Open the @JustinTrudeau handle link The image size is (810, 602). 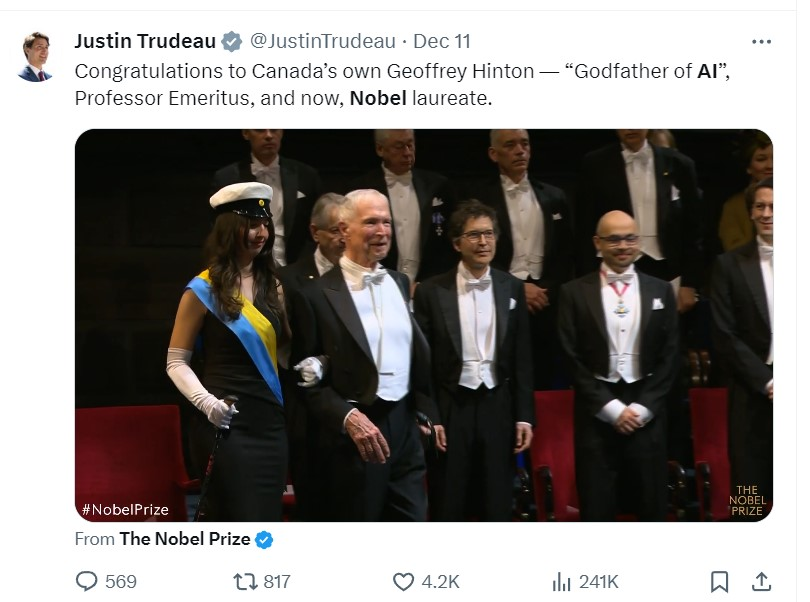pos(323,41)
